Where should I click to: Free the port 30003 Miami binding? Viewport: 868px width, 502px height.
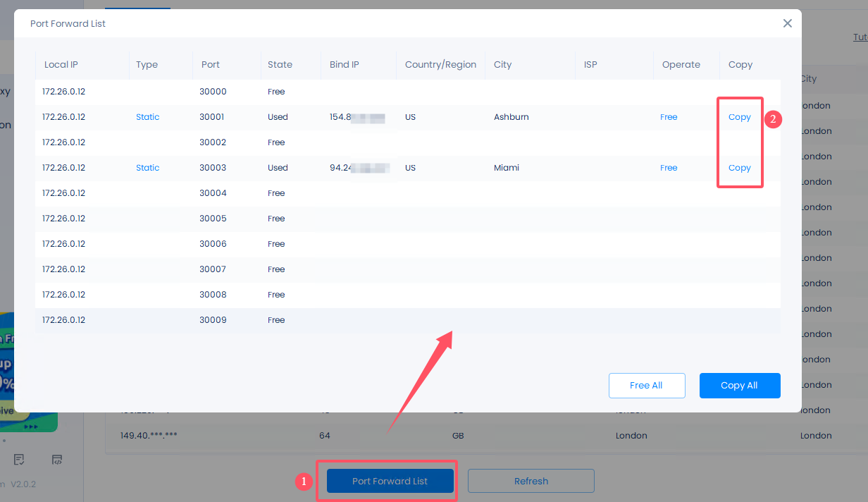tap(668, 168)
